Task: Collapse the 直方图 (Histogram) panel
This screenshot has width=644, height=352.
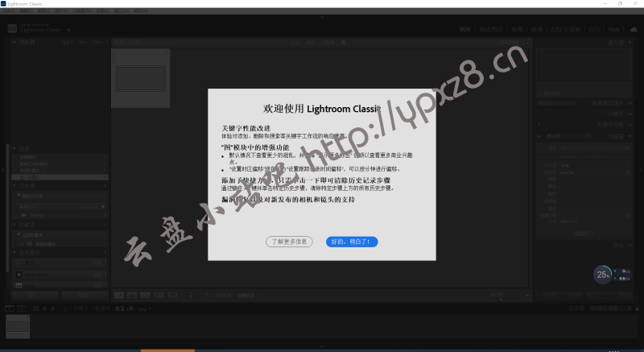Action: click(x=630, y=43)
